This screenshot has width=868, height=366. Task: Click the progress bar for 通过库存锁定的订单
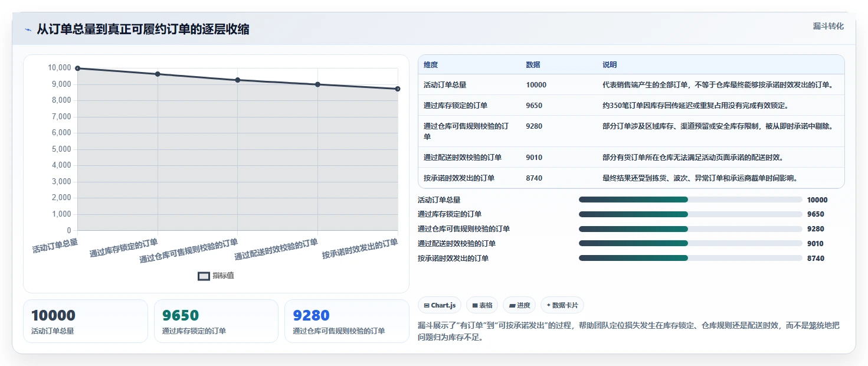coord(690,214)
